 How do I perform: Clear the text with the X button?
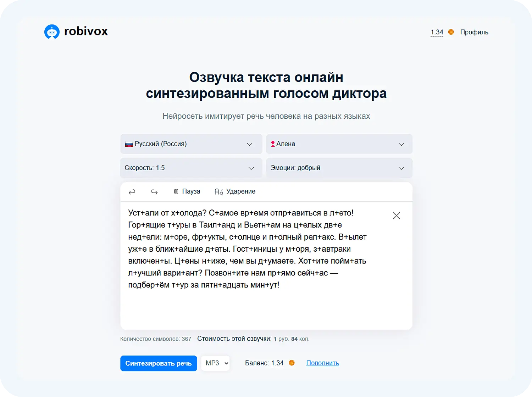click(x=397, y=215)
